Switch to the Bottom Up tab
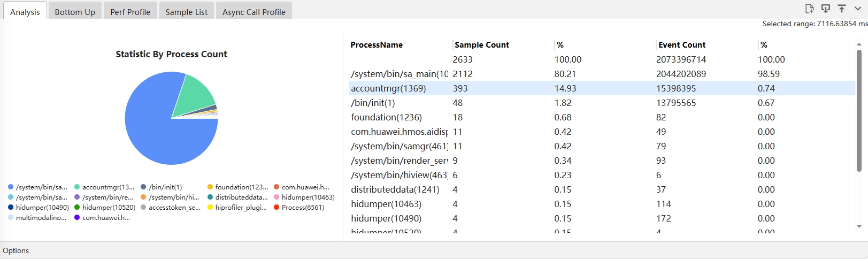The image size is (868, 259). pyautogui.click(x=75, y=12)
